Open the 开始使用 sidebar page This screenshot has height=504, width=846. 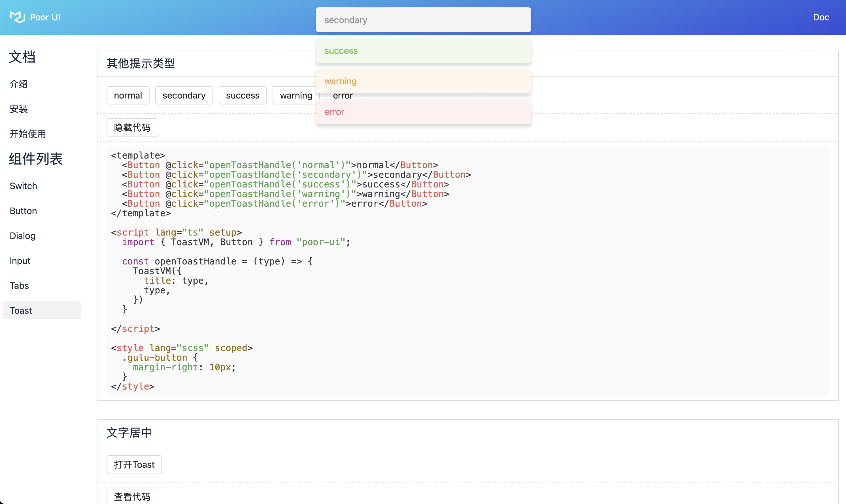tap(28, 133)
